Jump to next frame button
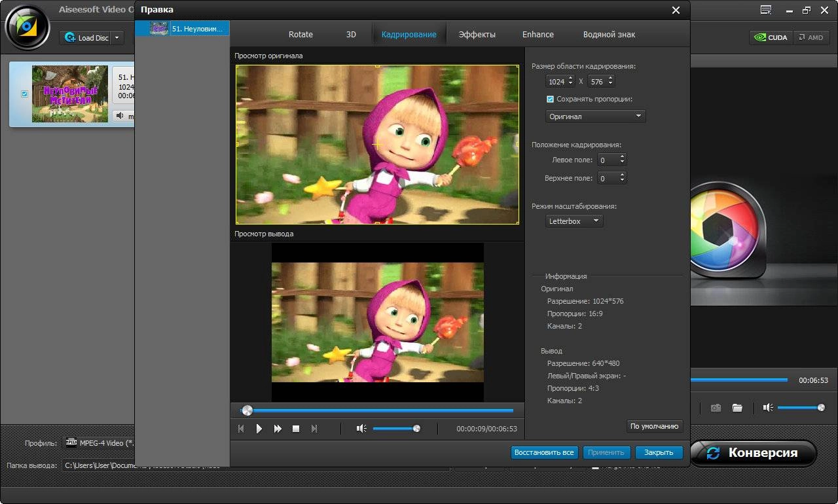Viewport: 838px width, 504px height. point(314,429)
